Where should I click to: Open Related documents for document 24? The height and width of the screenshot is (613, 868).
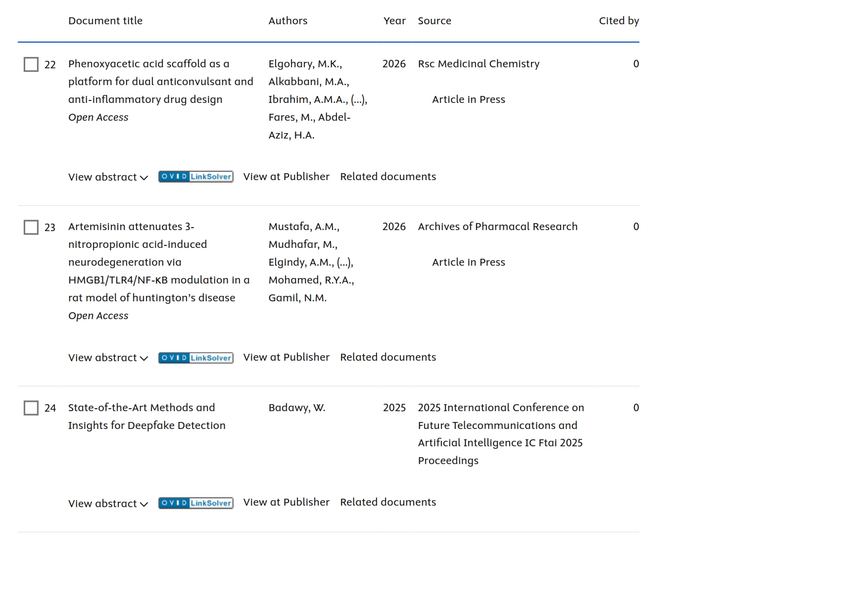pos(388,502)
